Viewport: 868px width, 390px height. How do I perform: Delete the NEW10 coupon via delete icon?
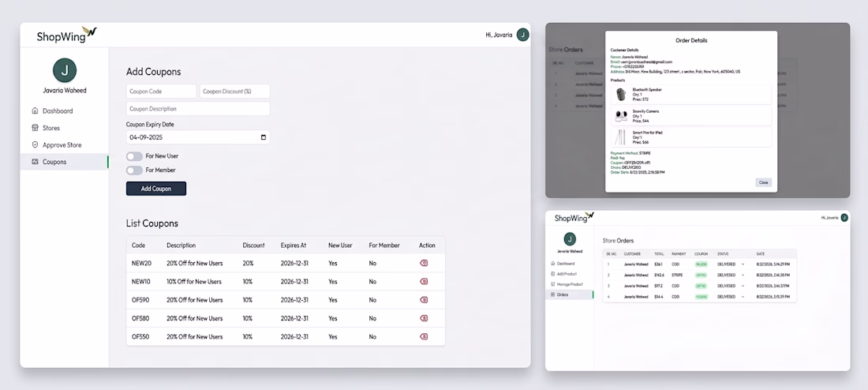[x=424, y=281]
